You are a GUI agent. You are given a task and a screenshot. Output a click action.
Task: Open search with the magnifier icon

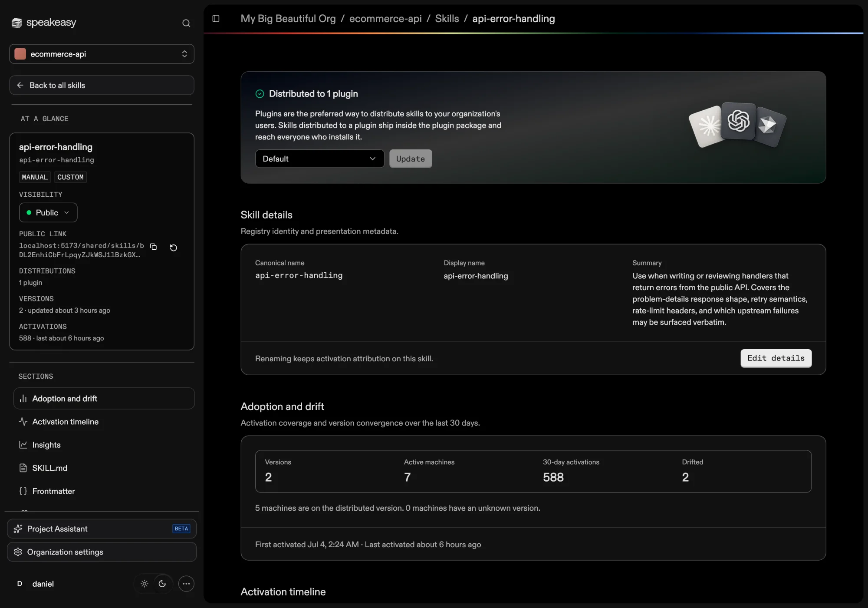186,23
